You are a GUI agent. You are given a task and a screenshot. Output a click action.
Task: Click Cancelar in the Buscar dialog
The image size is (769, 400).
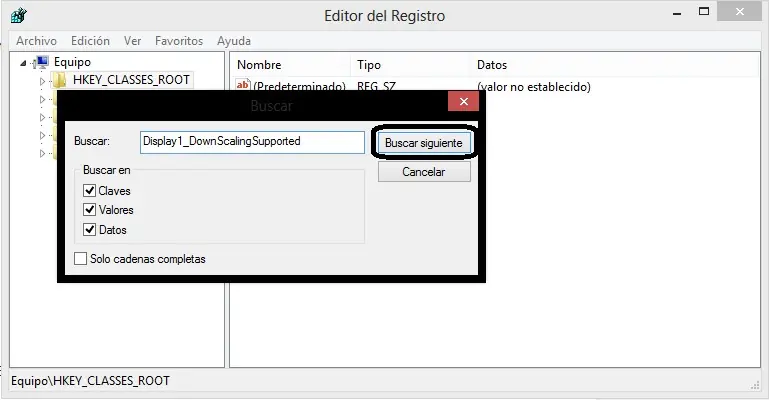click(424, 172)
